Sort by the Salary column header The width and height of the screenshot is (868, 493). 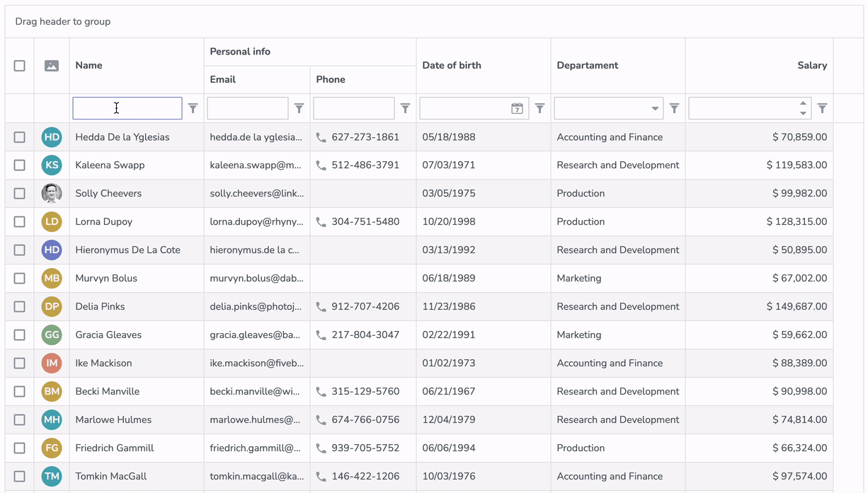(x=759, y=66)
